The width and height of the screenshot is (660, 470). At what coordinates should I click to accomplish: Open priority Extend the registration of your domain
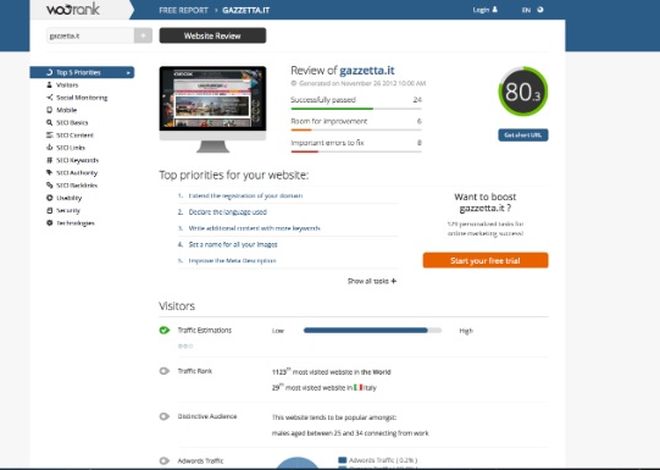coord(245,196)
